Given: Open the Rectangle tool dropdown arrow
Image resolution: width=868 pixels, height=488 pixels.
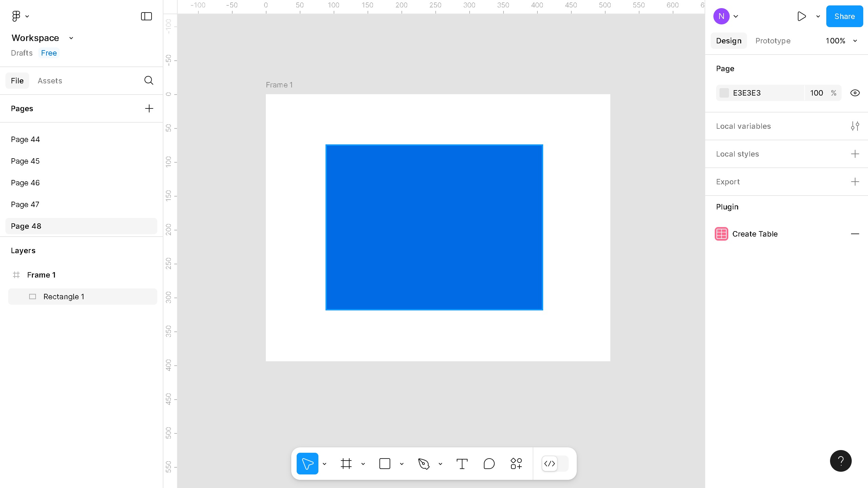Looking at the screenshot, I should [402, 464].
